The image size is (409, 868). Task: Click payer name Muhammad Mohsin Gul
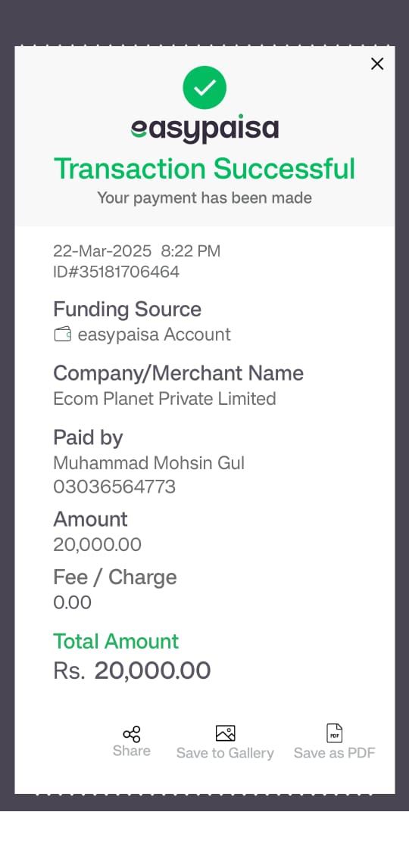[x=149, y=463]
